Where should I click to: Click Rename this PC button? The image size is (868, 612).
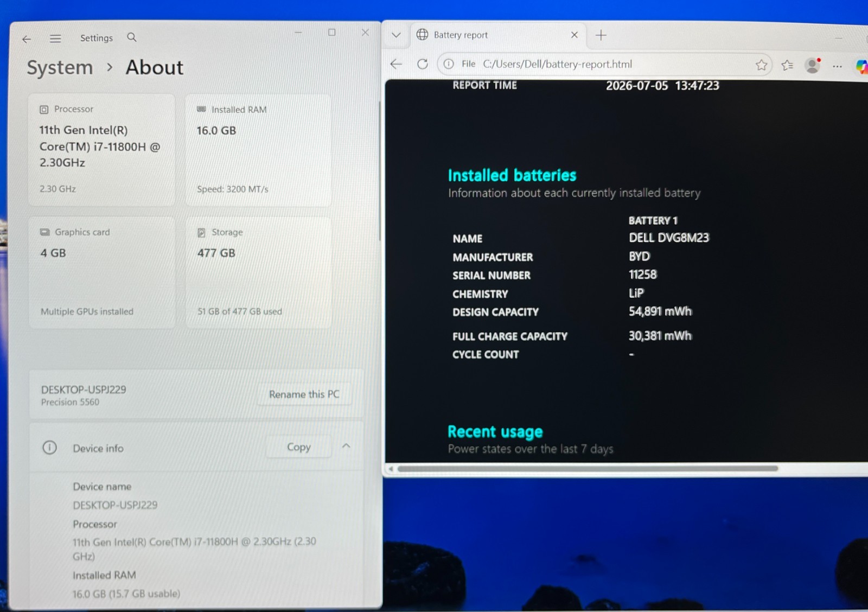(x=304, y=394)
